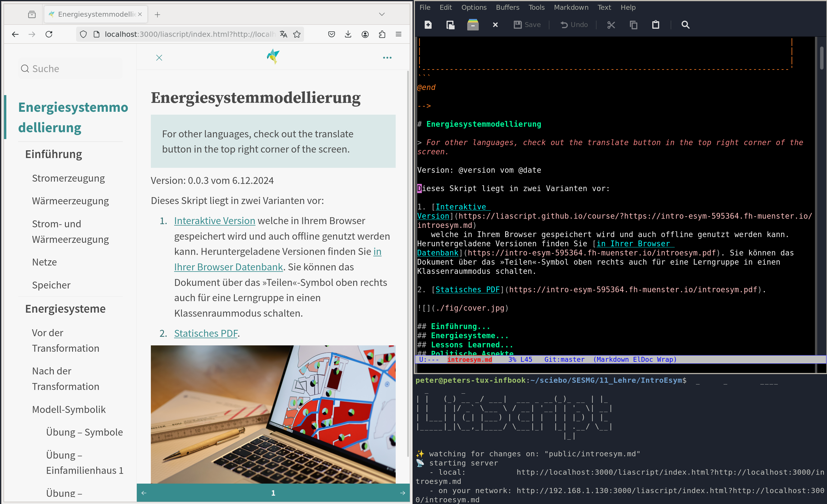This screenshot has height=504, width=827.
Task: Open Emacs Text menu
Action: (604, 7)
